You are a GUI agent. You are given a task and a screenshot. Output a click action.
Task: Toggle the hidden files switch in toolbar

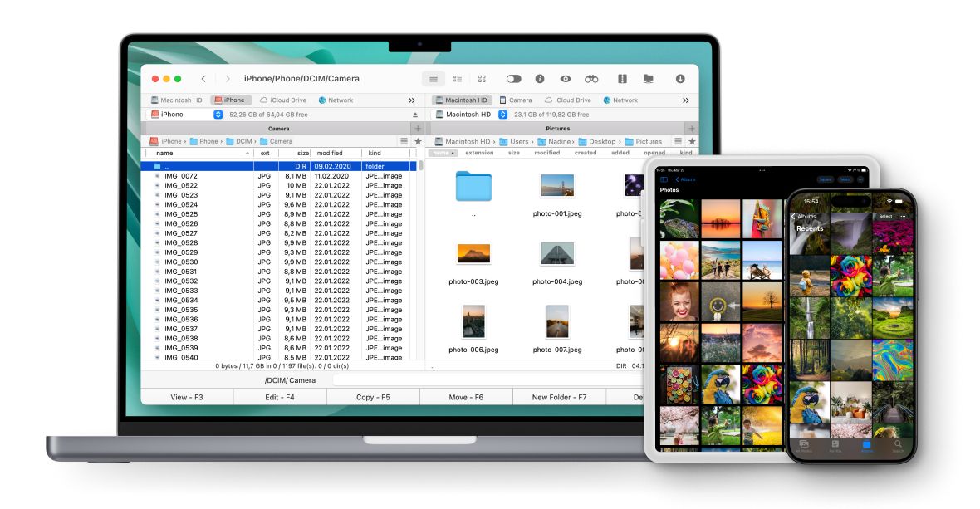click(514, 79)
